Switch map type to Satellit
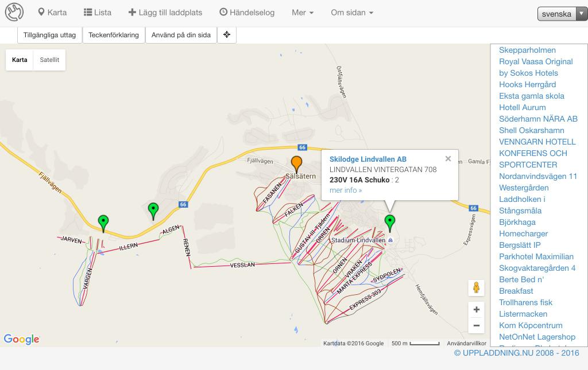The width and height of the screenshot is (588, 370). click(x=49, y=60)
